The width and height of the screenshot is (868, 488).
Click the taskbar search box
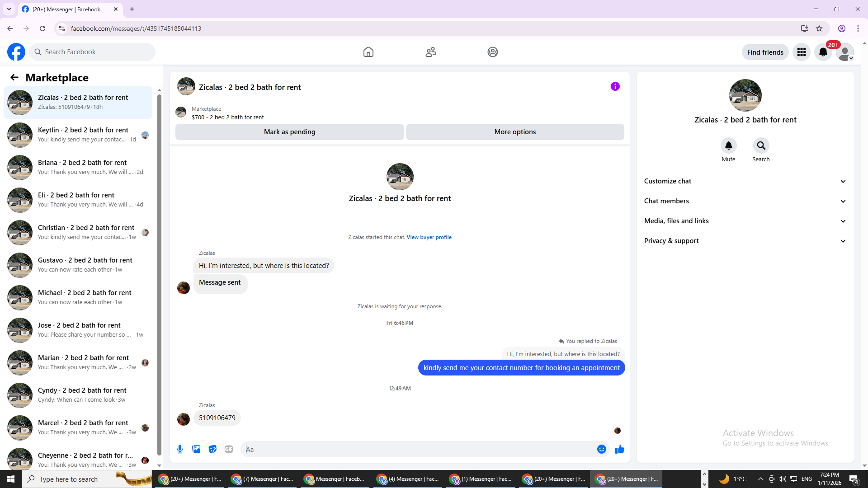coord(87,479)
